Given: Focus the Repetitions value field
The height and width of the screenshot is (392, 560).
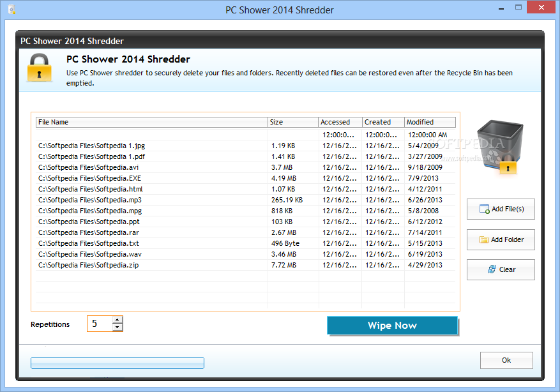Looking at the screenshot, I should [100, 324].
